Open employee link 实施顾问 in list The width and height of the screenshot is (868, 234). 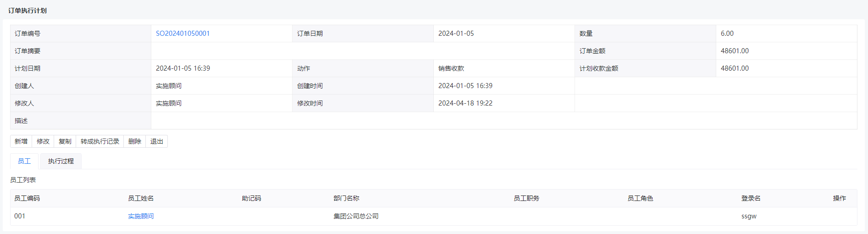pos(141,216)
